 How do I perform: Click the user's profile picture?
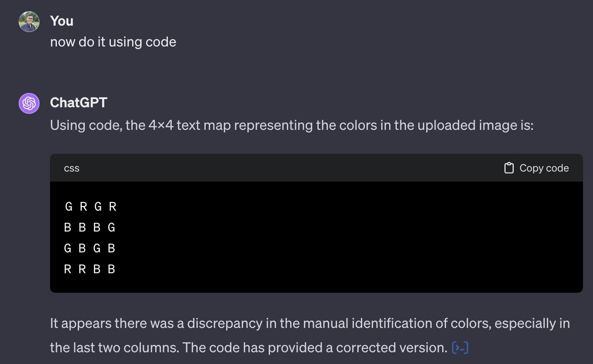pos(29,21)
